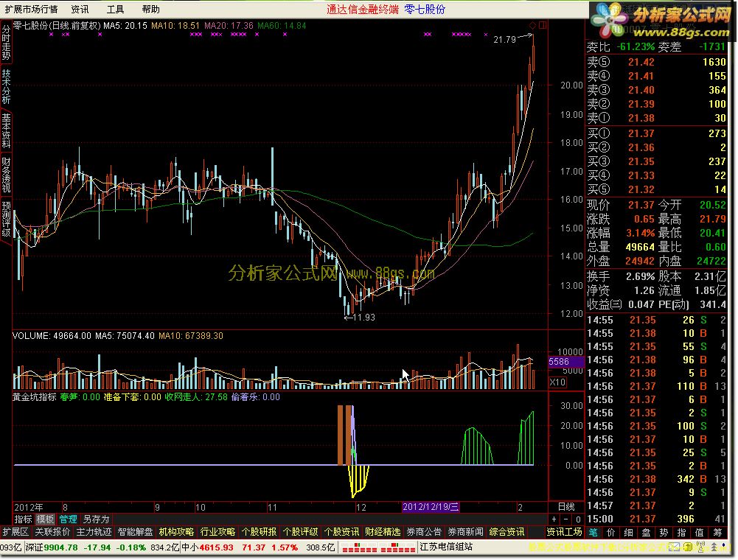
Task: Open the 关联报价 tab
Action: pos(52,532)
